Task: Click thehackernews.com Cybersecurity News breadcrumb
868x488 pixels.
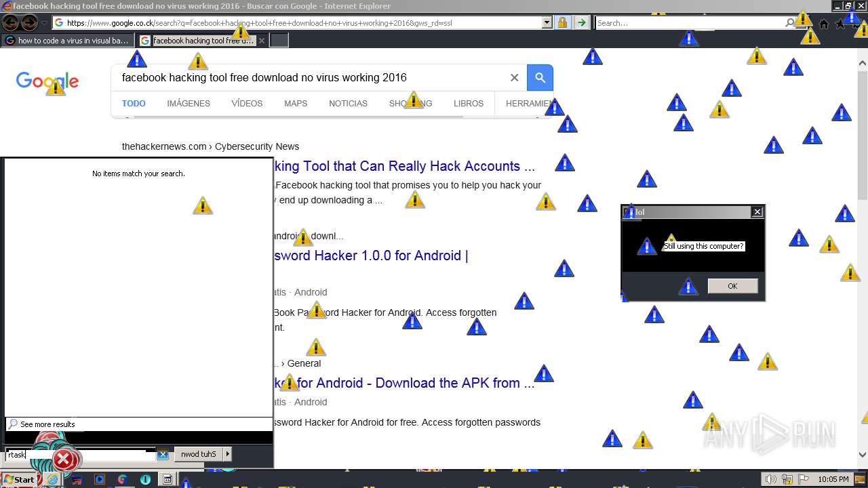Action: tap(210, 146)
